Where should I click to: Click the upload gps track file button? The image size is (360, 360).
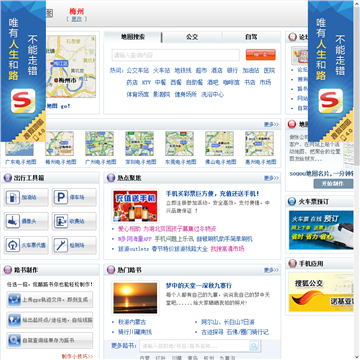(x=50, y=299)
